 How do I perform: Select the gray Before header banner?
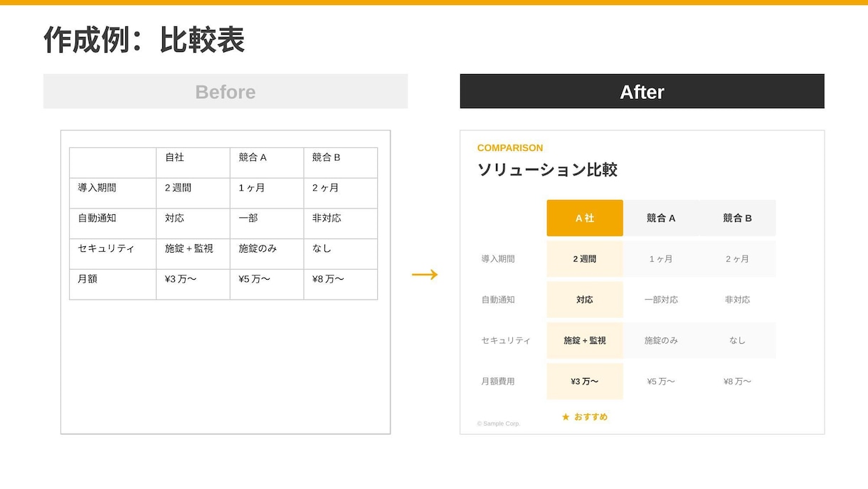click(226, 91)
